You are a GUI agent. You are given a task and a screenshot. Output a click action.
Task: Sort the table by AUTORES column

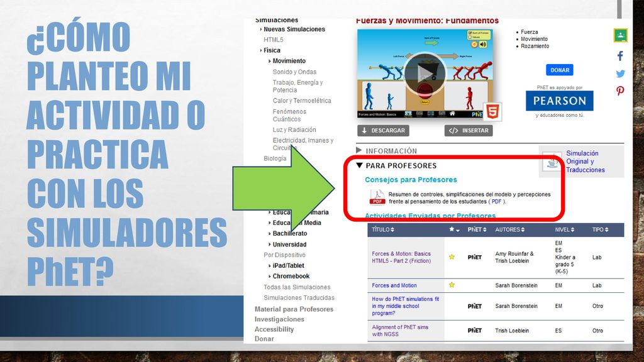(509, 229)
